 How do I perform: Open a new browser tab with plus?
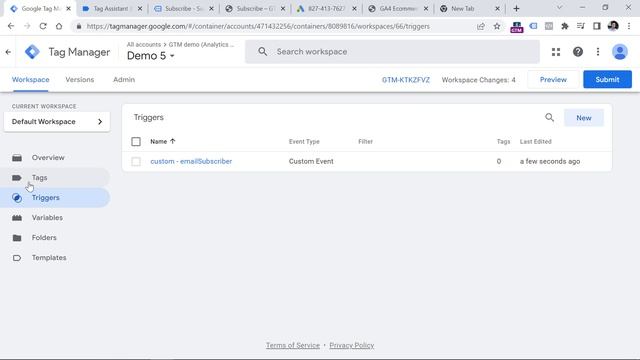(516, 8)
